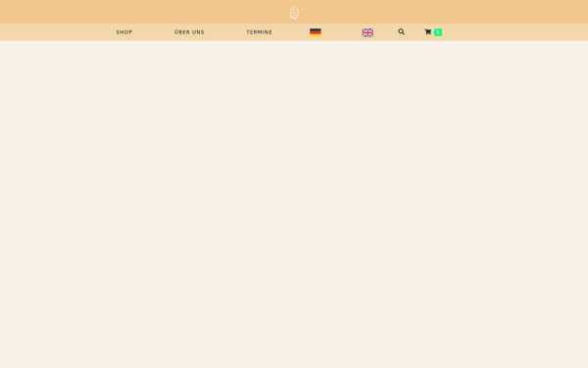Switch language using the UK flag

point(367,32)
